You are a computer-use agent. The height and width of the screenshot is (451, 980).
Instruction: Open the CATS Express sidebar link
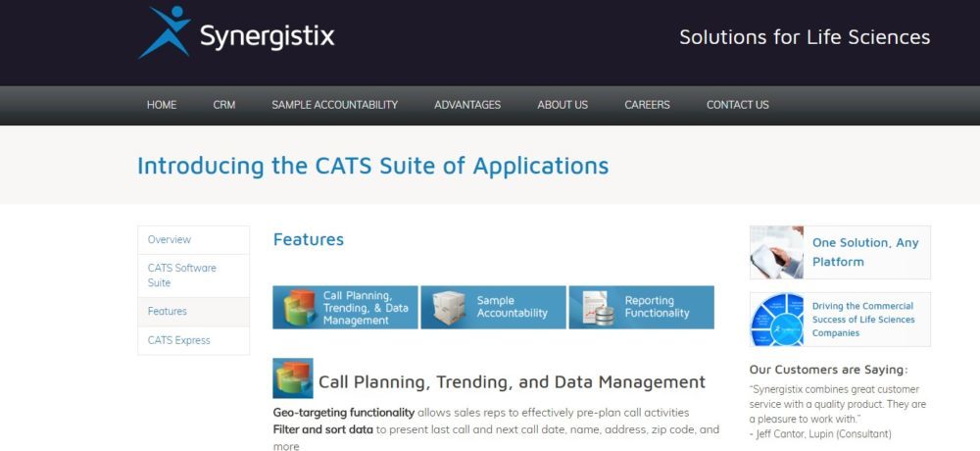click(x=179, y=340)
